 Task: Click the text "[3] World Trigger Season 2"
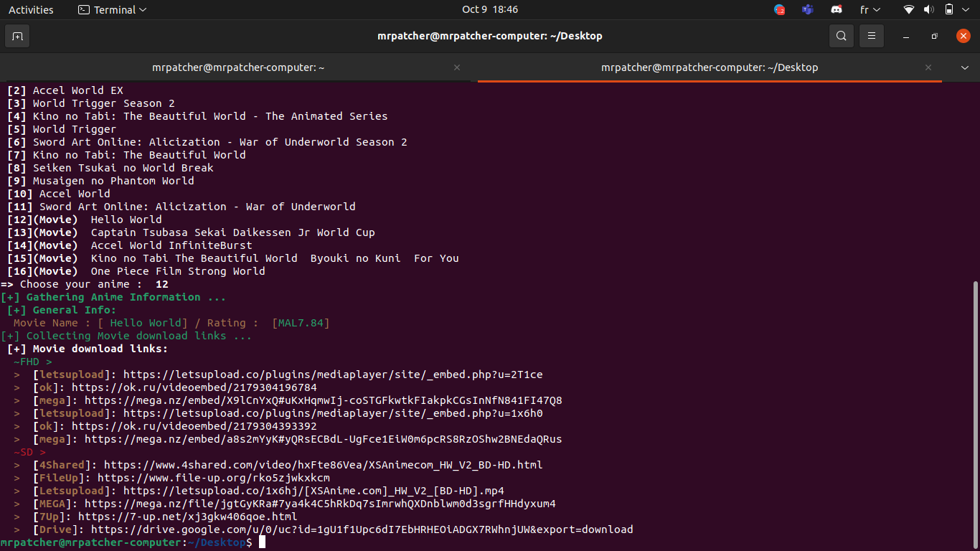click(x=91, y=103)
